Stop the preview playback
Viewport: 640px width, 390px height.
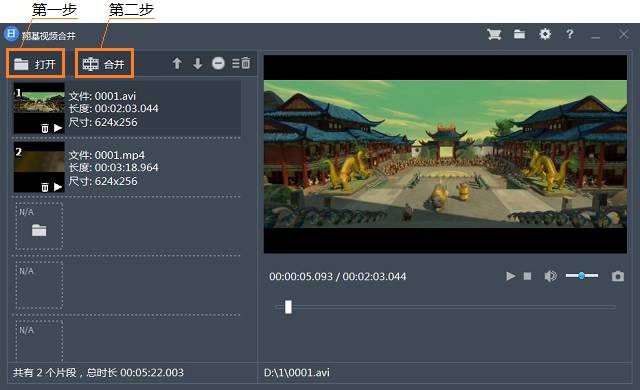click(x=527, y=276)
